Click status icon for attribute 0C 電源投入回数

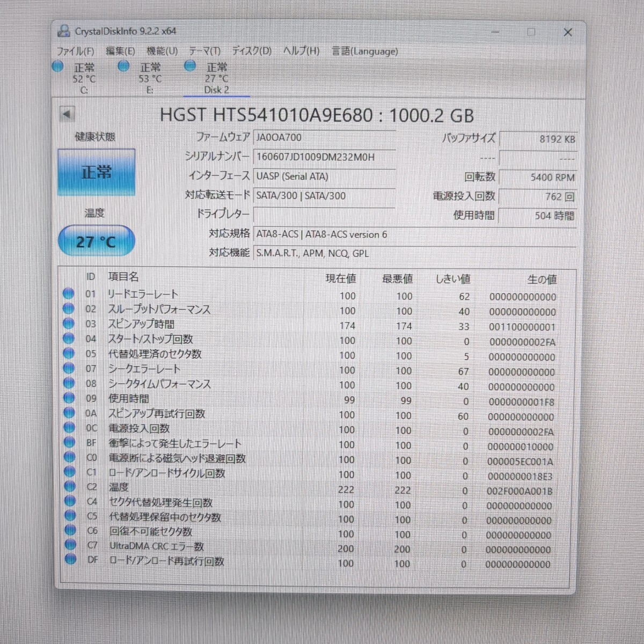[x=69, y=428]
